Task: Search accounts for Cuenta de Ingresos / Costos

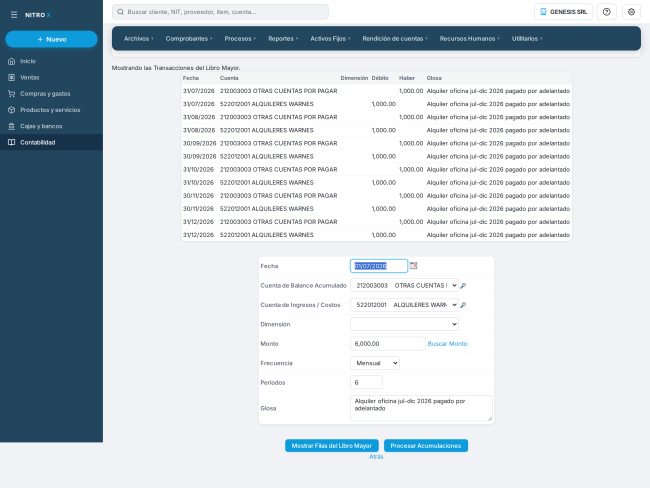Action: pyautogui.click(x=463, y=305)
